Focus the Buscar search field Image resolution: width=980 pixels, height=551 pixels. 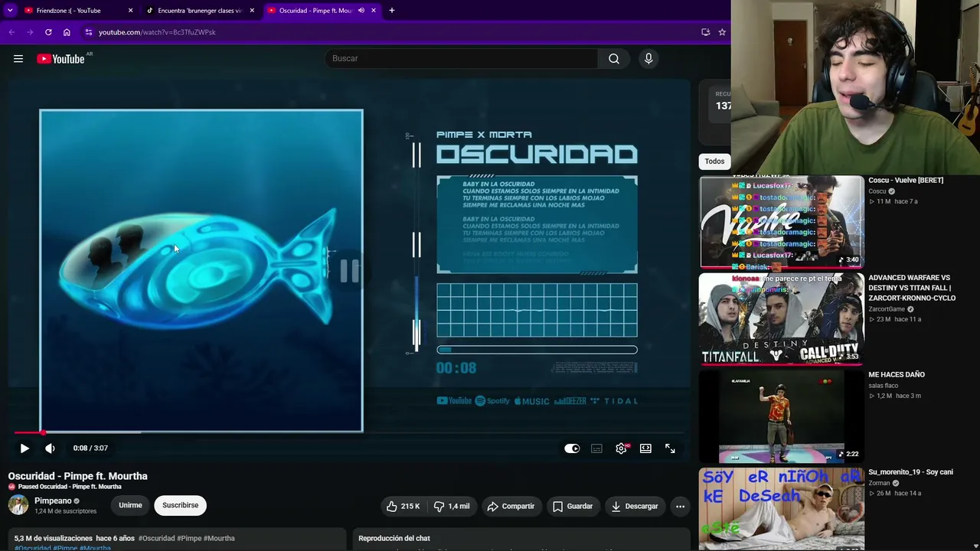point(462,59)
